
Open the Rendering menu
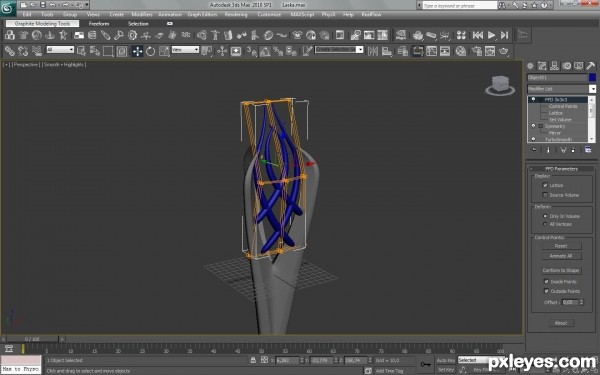point(236,15)
